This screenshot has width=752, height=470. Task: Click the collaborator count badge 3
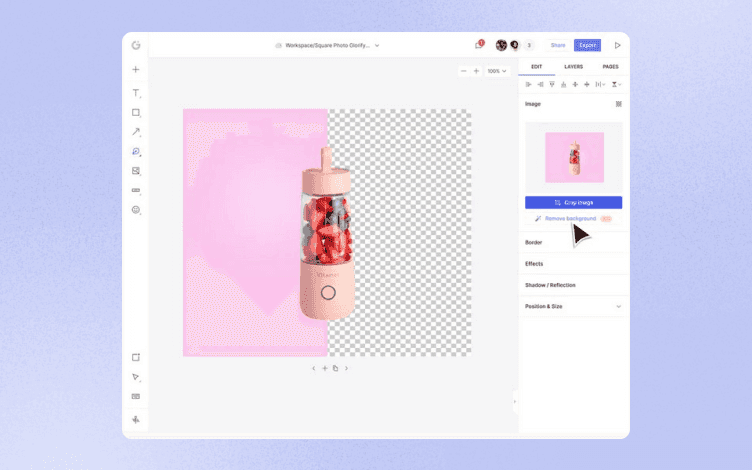point(529,45)
